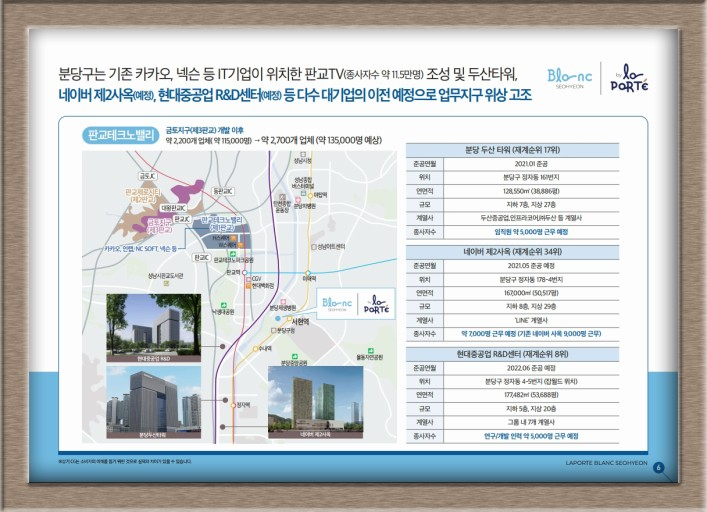Click the 2021.01 준공 cell

pyautogui.click(x=531, y=164)
